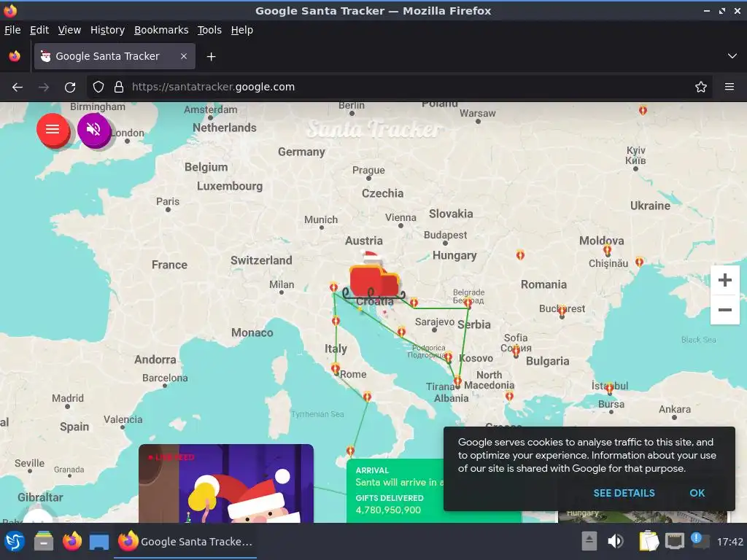Click the Hungary photo thumbnail at bottom
Image resolution: width=747 pixels, height=560 pixels.
click(643, 517)
